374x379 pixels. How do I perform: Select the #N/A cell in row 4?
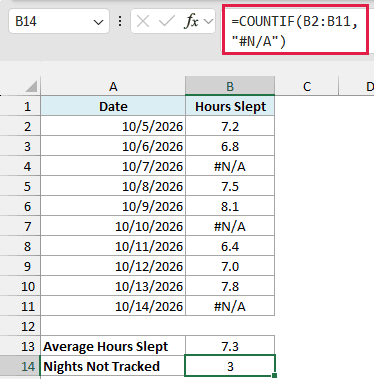pos(230,166)
